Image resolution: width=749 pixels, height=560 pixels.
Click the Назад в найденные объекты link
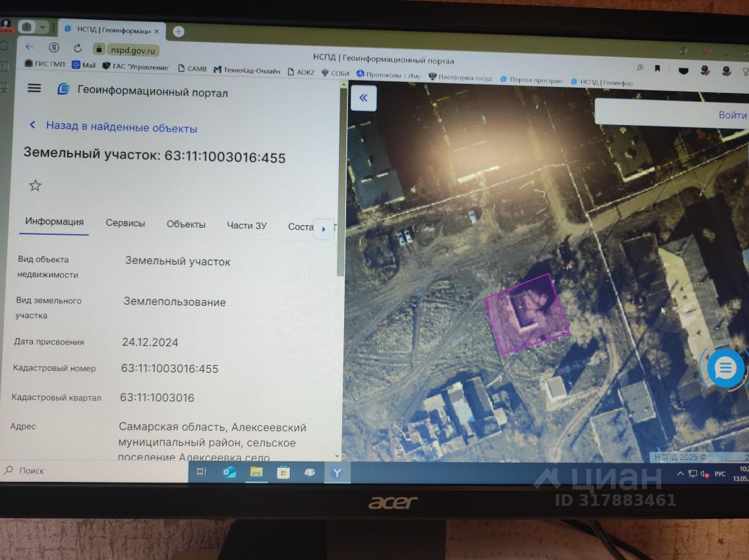pos(121,128)
